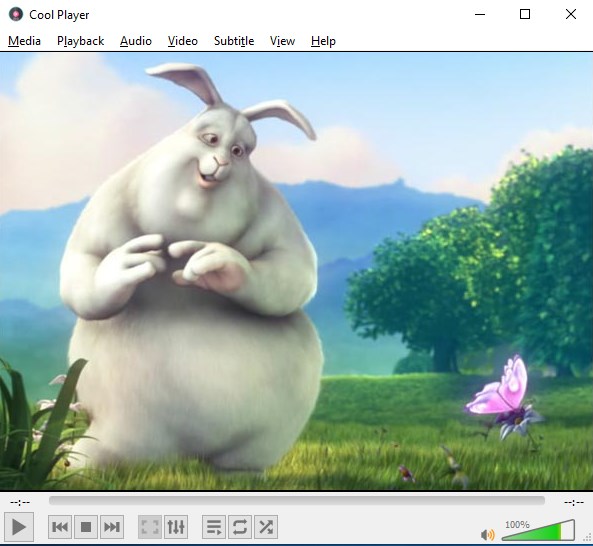Open the Audio menu
Viewport: 593px width, 546px height.
[136, 41]
